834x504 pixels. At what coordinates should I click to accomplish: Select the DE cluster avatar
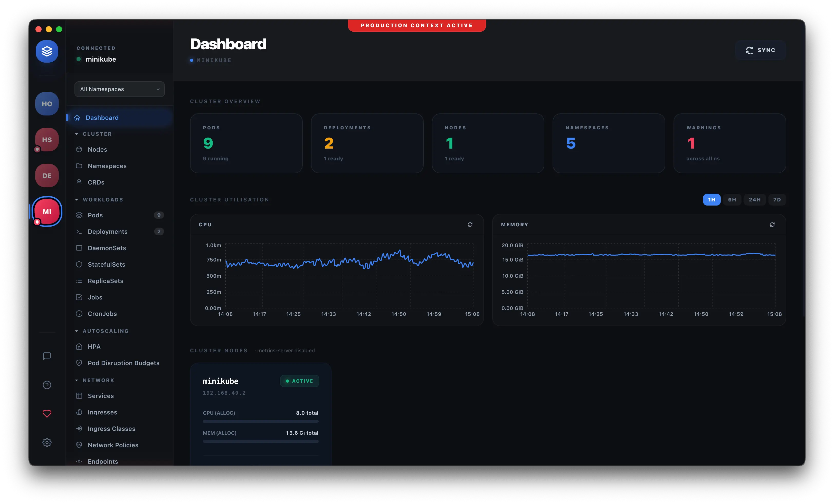(47, 176)
